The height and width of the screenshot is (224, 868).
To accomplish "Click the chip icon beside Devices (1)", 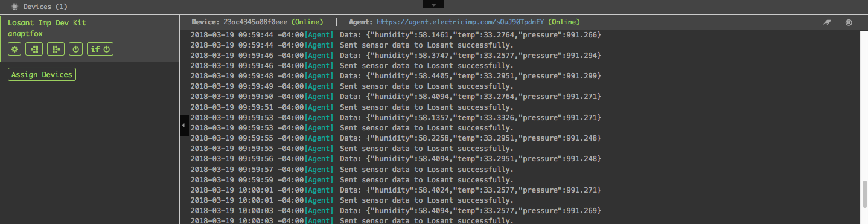I will point(14,6).
